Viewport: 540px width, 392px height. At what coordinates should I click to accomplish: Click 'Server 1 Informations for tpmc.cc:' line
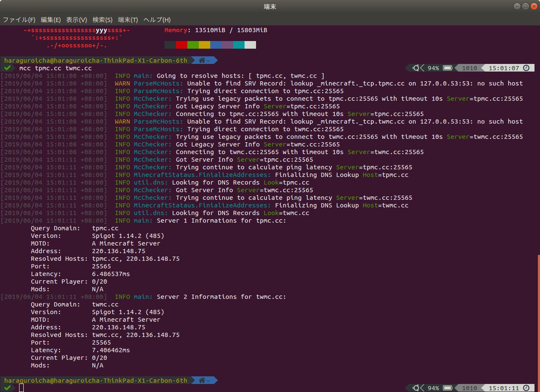144,221
